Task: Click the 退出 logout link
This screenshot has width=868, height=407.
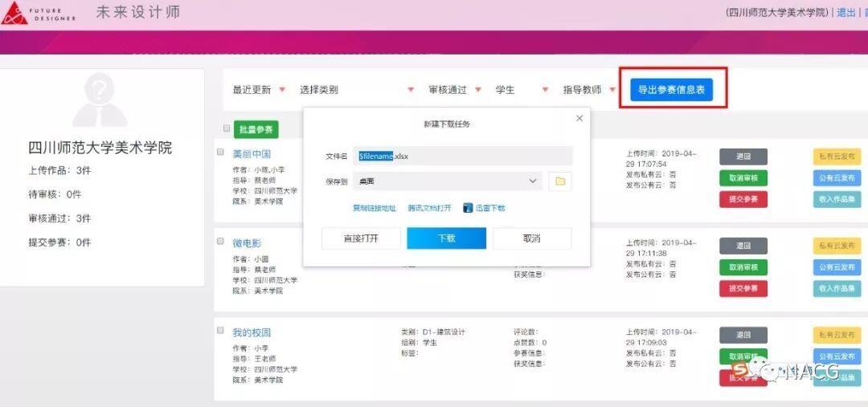Action: [845, 13]
